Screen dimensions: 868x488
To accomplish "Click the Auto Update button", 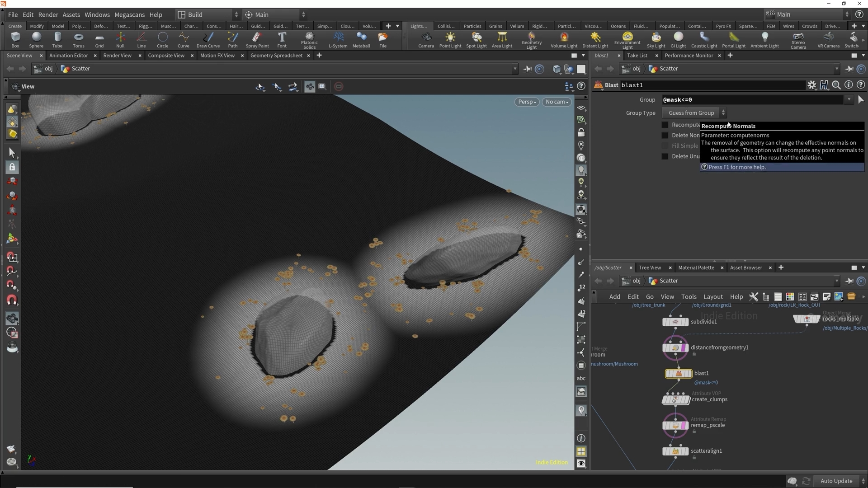I will tap(836, 481).
